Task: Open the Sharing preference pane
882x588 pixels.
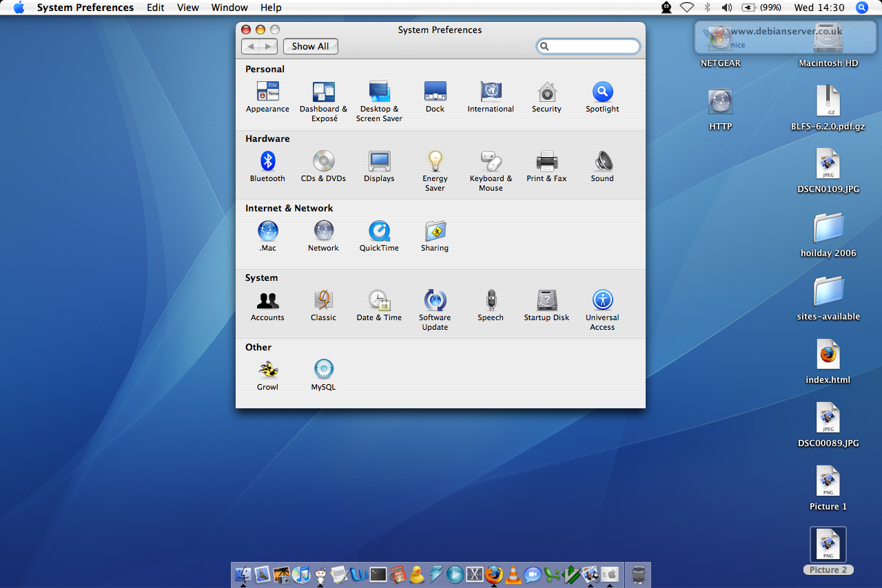Action: 435,231
